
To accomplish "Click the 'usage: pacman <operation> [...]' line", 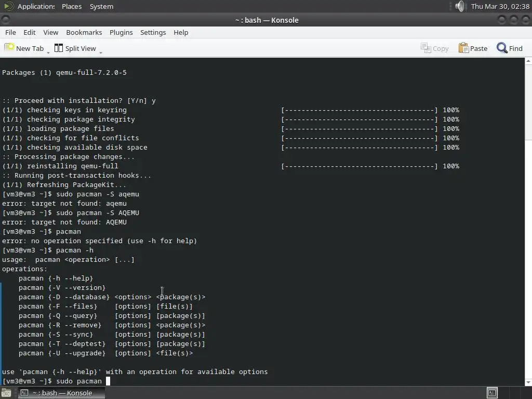I will pyautogui.click(x=68, y=260).
